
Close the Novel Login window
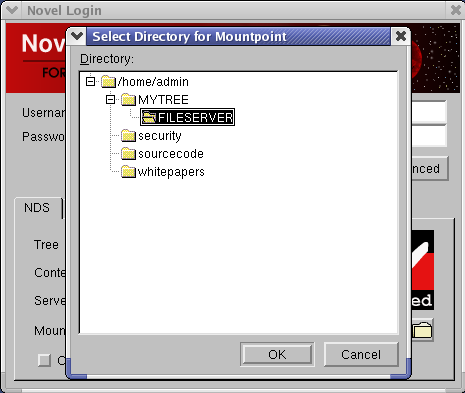[x=455, y=10]
